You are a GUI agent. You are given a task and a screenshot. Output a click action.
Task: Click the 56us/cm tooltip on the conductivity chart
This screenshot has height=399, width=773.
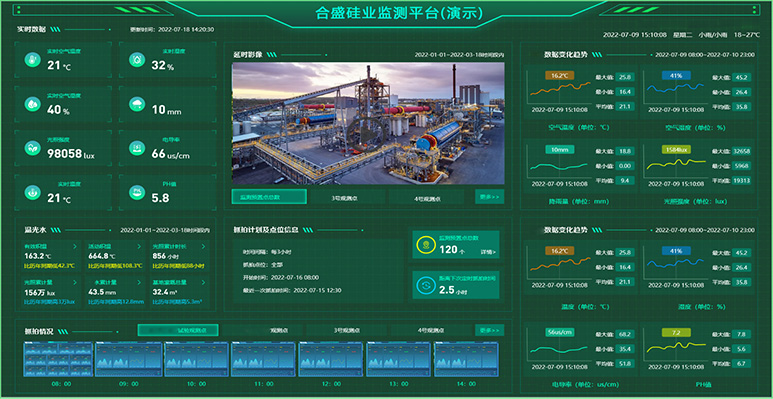click(x=560, y=332)
